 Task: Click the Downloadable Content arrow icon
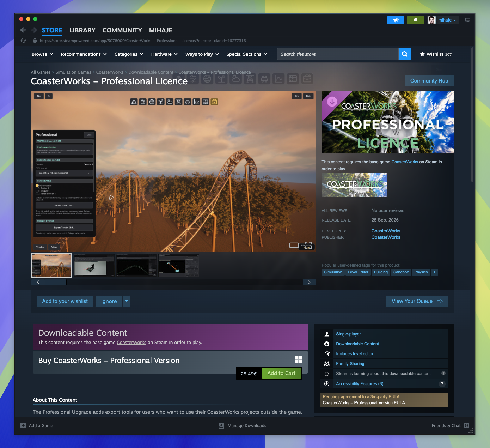(x=327, y=344)
